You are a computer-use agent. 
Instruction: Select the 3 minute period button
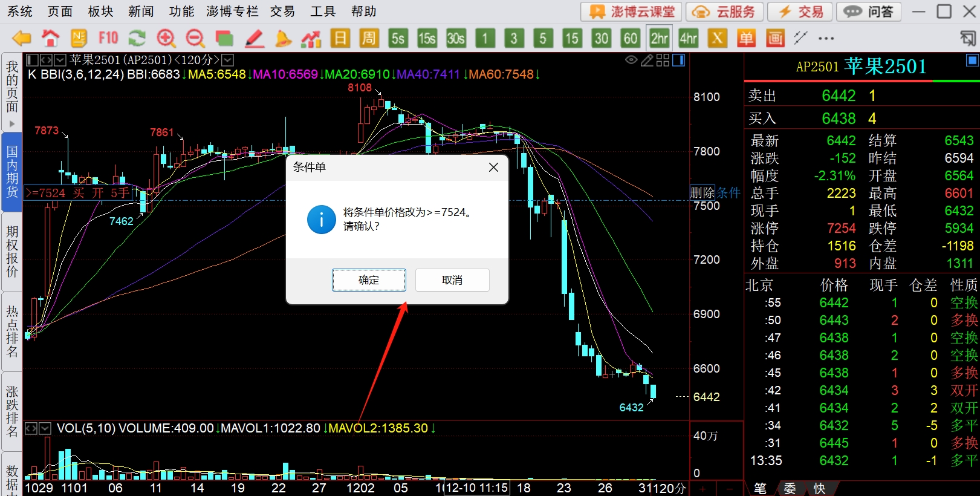coord(514,39)
